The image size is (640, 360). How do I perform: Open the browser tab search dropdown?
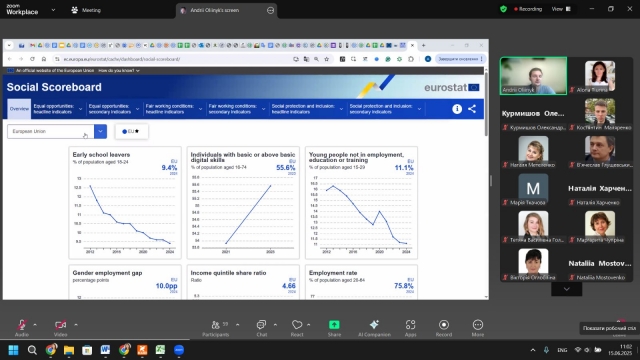9,45
